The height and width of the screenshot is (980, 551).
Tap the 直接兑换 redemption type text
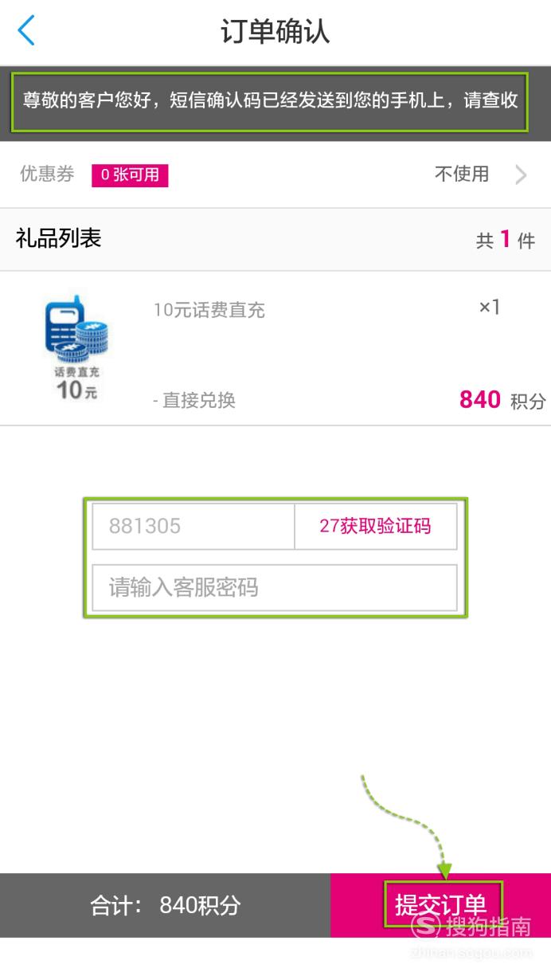click(x=194, y=400)
